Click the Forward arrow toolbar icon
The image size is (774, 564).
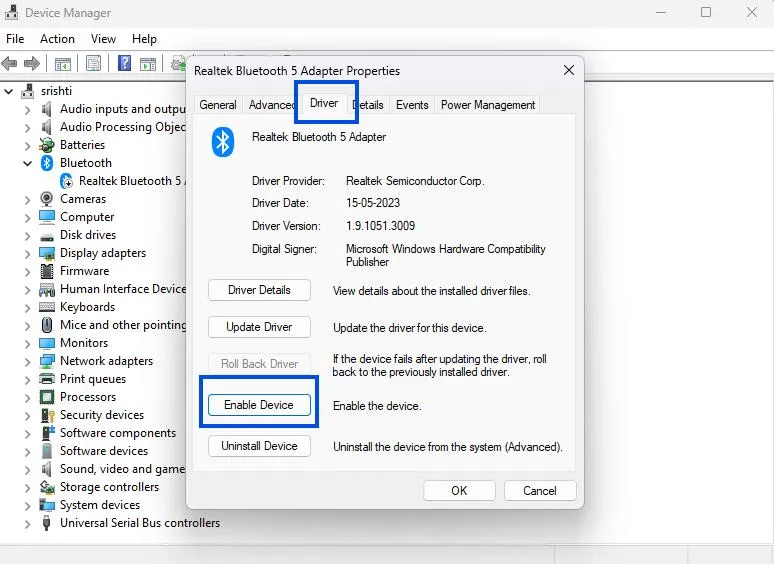[x=32, y=63]
